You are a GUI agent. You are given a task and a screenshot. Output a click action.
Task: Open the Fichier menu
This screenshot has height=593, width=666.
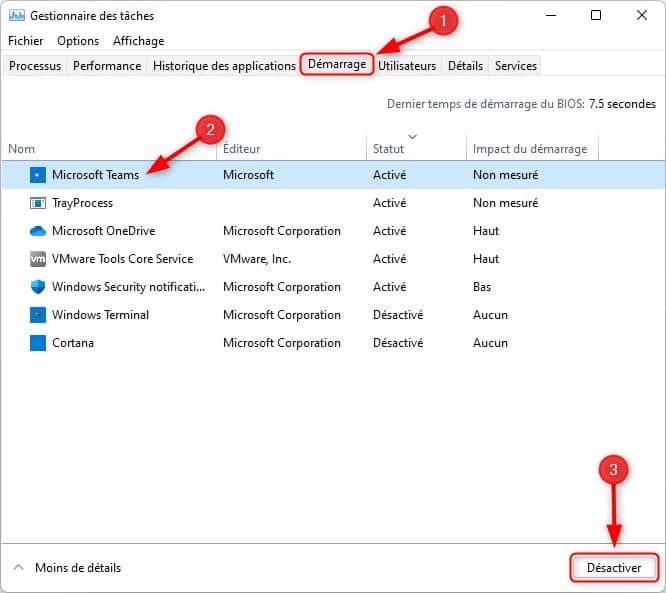[x=25, y=41]
